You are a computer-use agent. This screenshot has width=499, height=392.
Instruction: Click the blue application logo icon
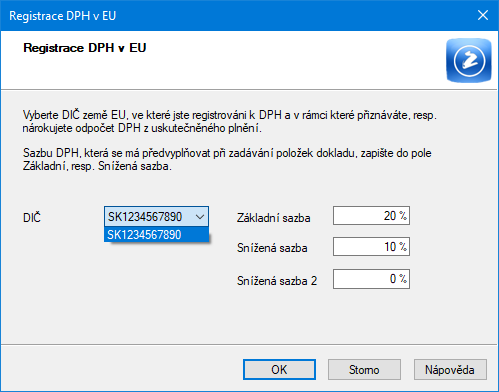[x=469, y=60]
